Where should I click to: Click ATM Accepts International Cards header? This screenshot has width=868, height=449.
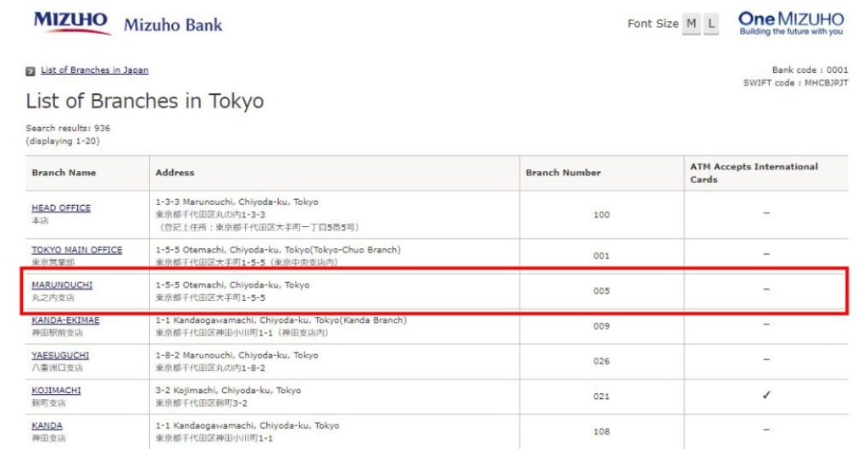[754, 173]
